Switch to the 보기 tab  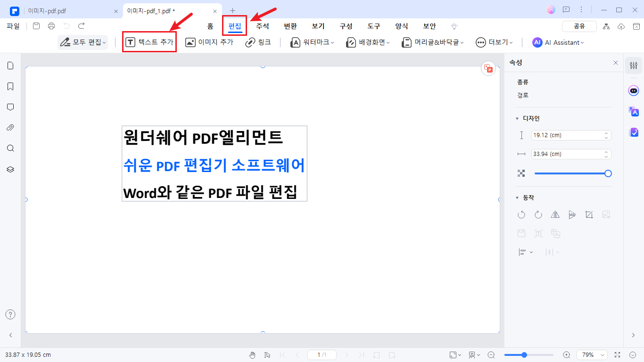[318, 26]
